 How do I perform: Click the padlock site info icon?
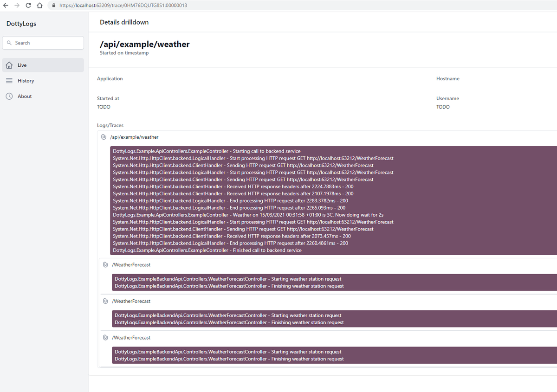click(54, 6)
